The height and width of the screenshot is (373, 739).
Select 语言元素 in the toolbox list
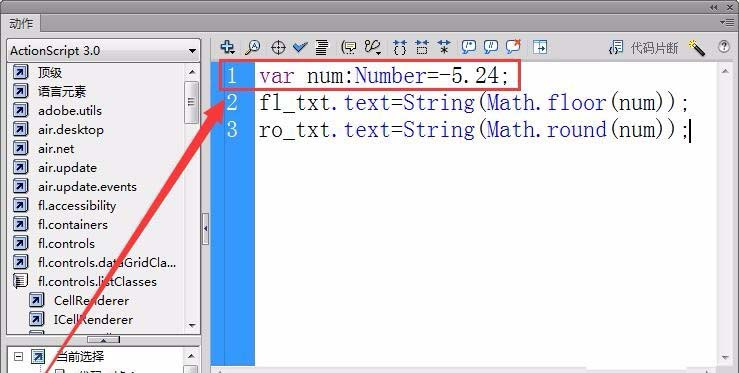[x=62, y=91]
